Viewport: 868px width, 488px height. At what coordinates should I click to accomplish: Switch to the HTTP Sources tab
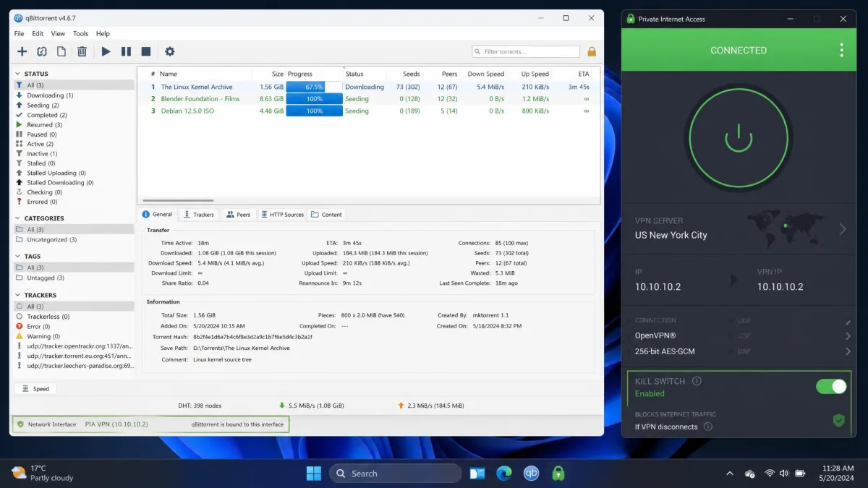(x=282, y=215)
